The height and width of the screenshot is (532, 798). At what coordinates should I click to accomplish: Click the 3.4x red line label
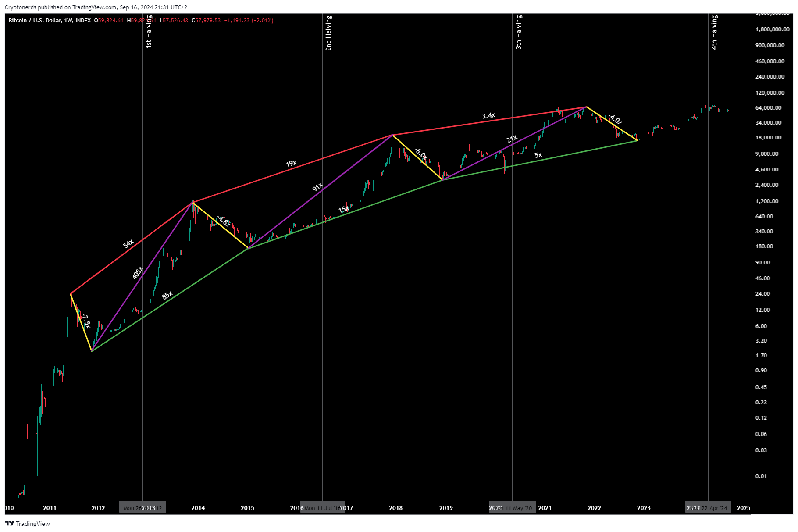pyautogui.click(x=488, y=115)
